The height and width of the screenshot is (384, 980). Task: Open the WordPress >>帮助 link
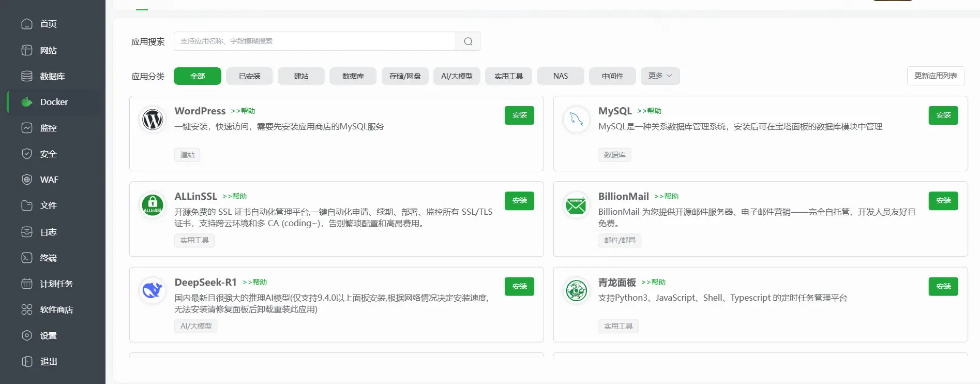point(243,111)
